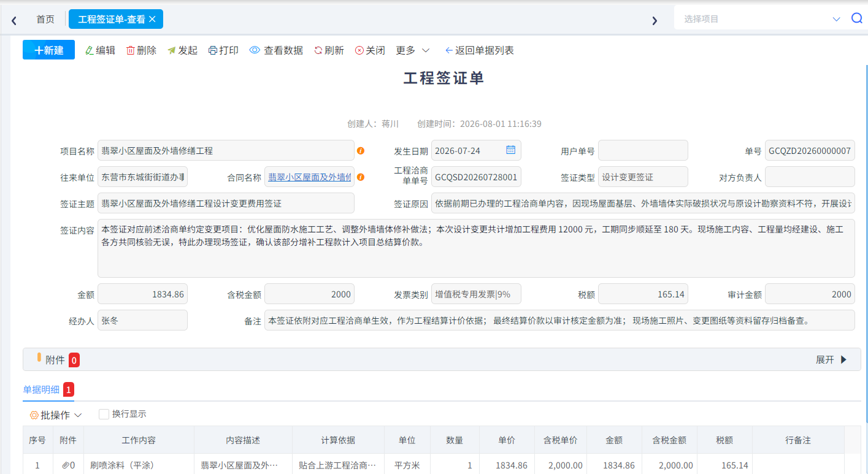This screenshot has width=868, height=474.
Task: Click the 发生日期 field 2026-07-24
Action: (x=476, y=150)
